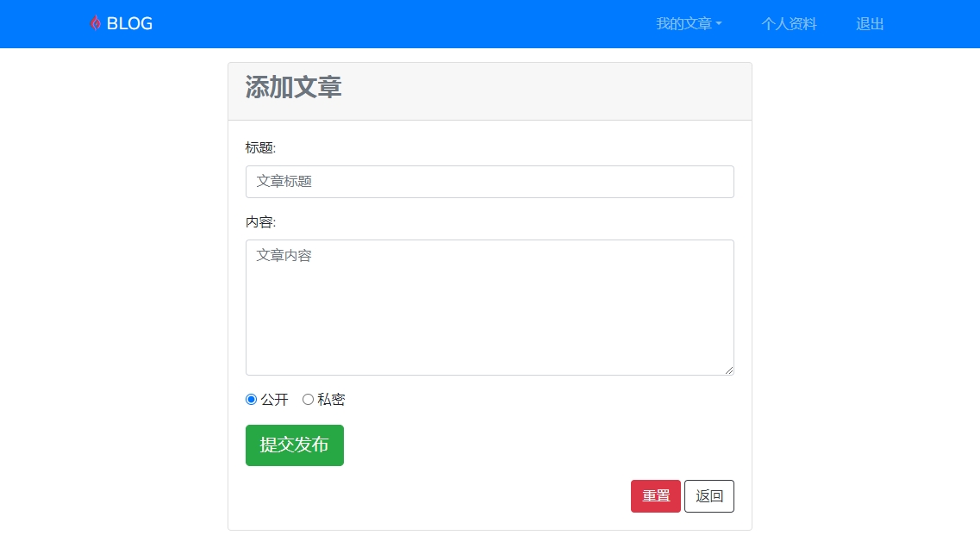Click the BLOG brand text link

click(x=129, y=24)
